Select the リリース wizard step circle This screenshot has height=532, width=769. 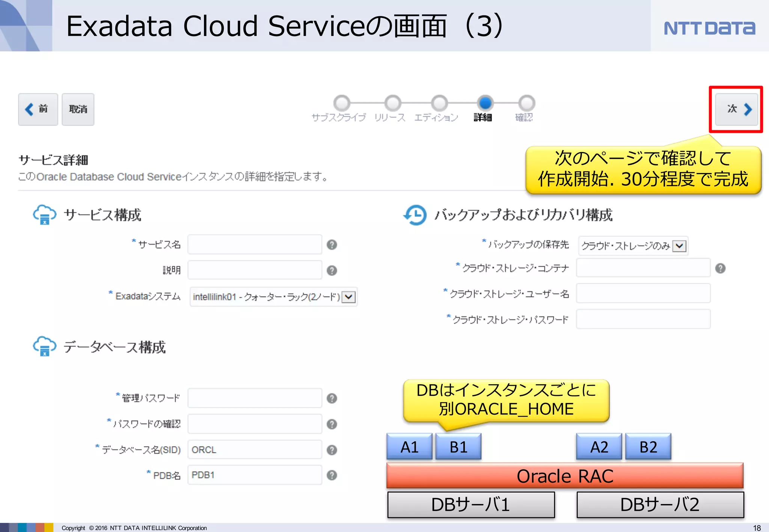(393, 103)
